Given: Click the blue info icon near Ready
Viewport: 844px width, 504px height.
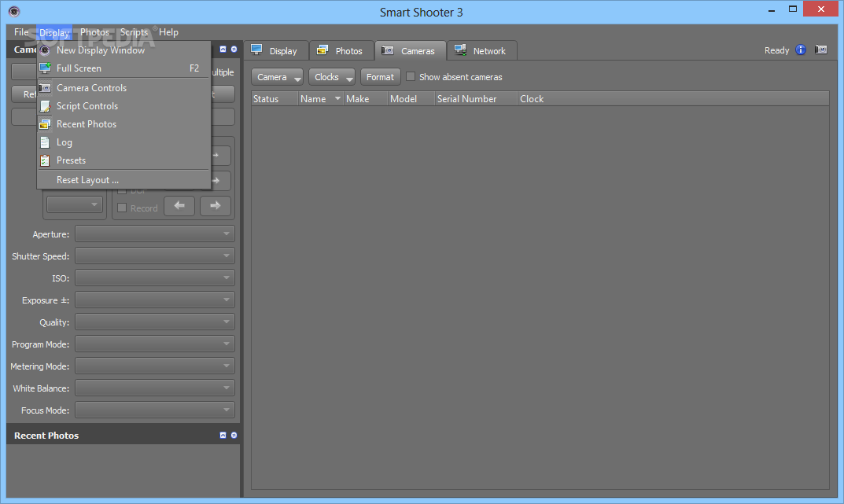Looking at the screenshot, I should [x=801, y=50].
